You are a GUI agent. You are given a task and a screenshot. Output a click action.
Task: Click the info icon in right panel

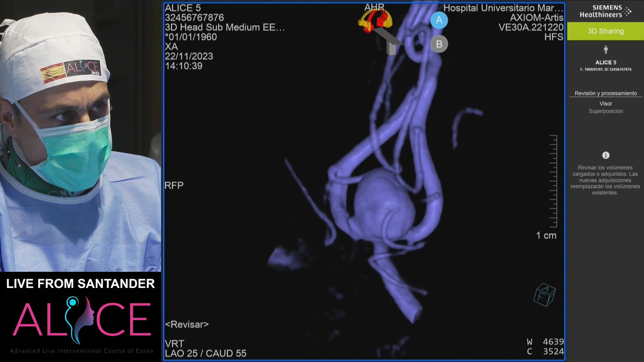(x=605, y=155)
